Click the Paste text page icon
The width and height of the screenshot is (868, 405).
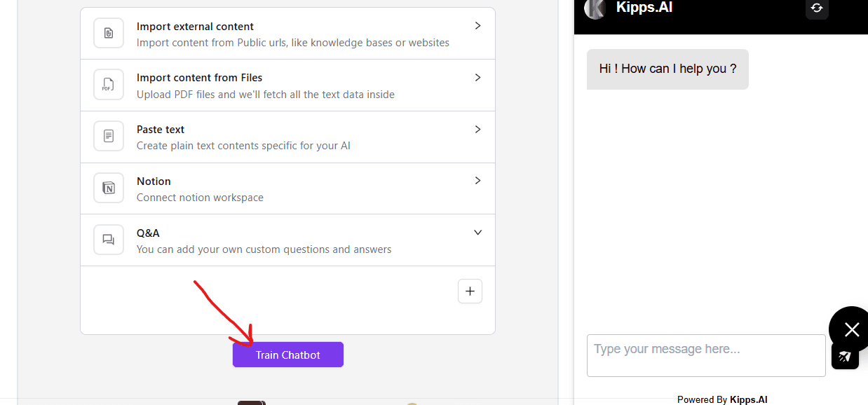coord(109,136)
